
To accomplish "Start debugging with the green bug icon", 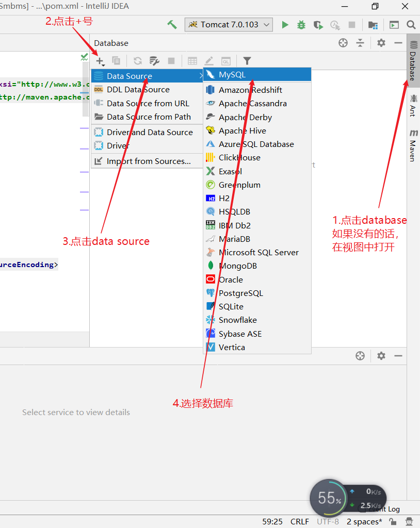I will 301,25.
